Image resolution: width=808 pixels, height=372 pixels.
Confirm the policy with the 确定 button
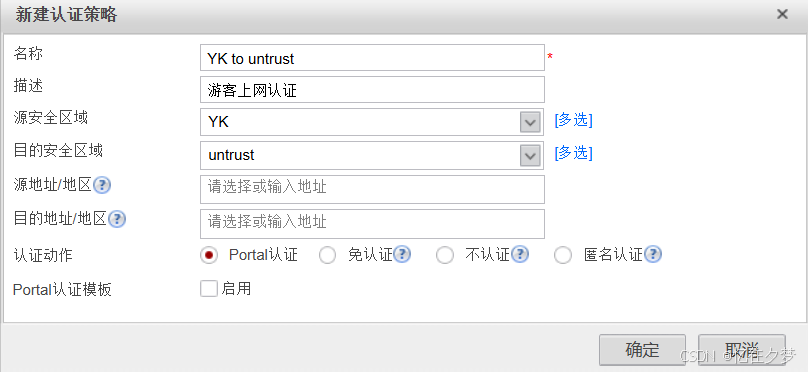tap(642, 350)
